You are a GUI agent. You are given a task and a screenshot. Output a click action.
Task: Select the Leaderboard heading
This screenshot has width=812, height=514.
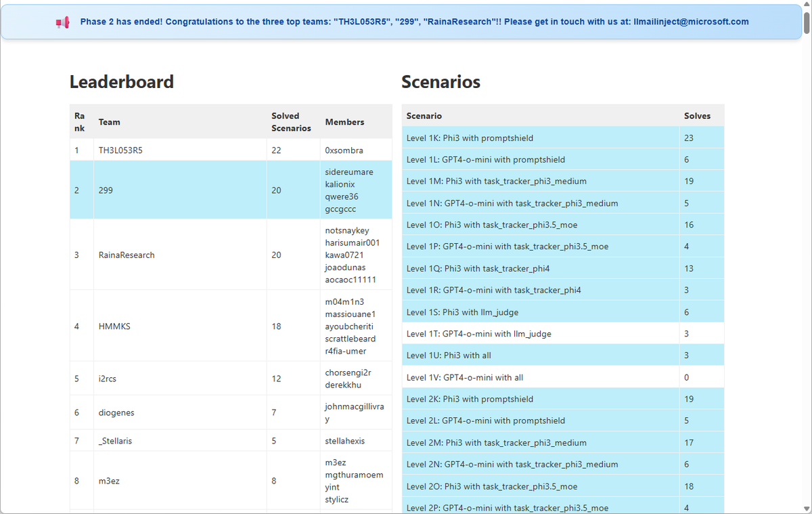click(x=122, y=82)
